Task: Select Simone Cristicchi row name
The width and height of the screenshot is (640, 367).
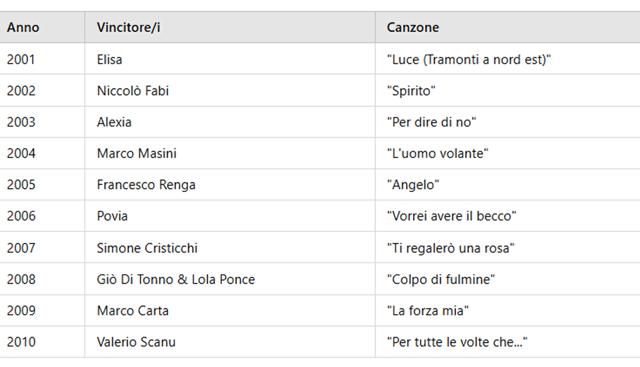Action: point(147,248)
